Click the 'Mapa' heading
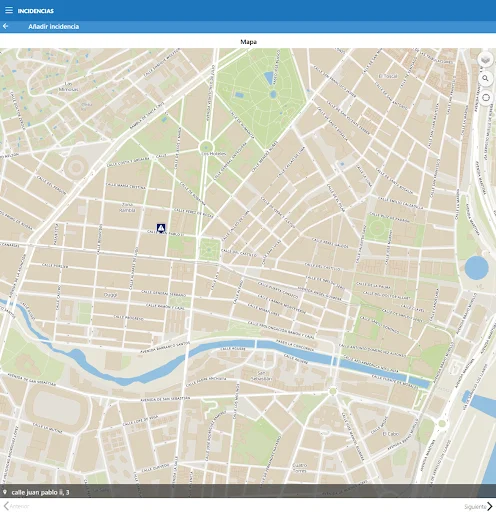 tap(248, 42)
